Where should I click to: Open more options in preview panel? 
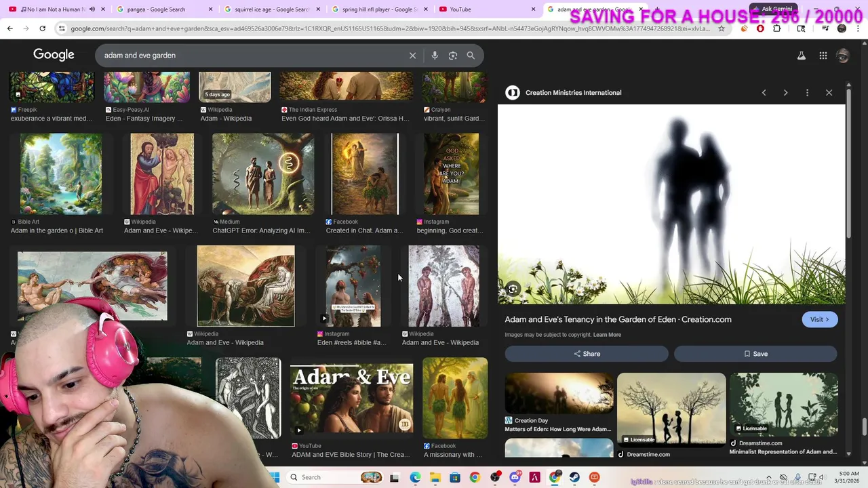[807, 93]
